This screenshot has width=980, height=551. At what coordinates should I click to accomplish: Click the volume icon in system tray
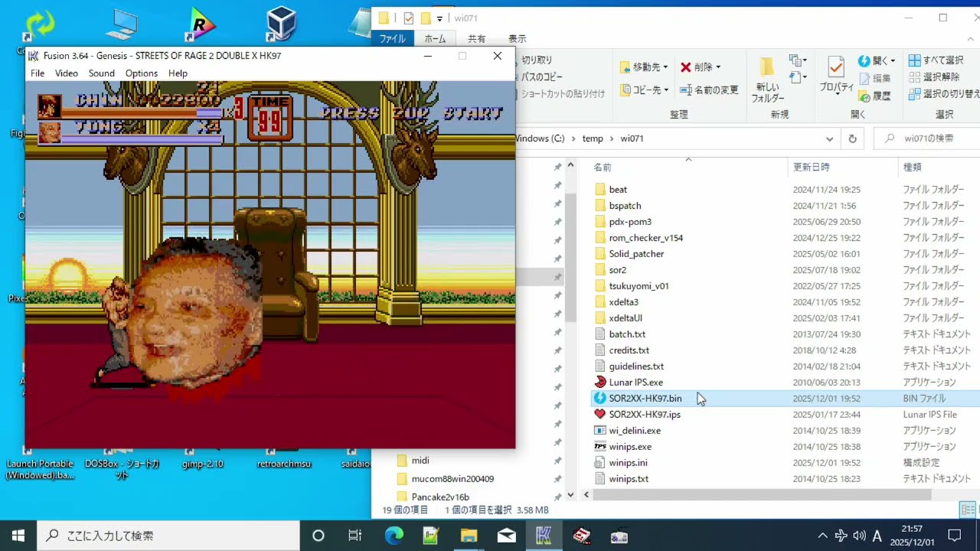point(859,536)
